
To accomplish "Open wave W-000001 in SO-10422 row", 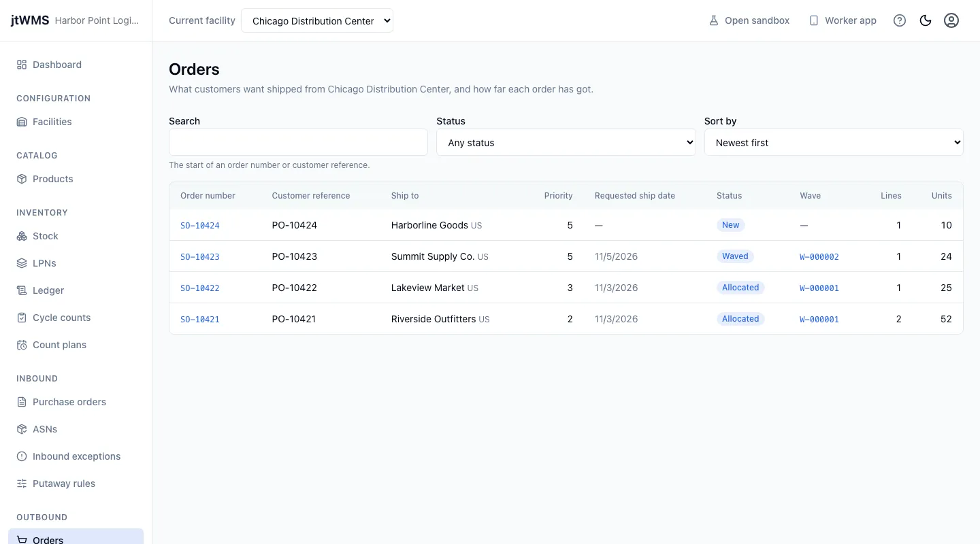I will [x=819, y=288].
